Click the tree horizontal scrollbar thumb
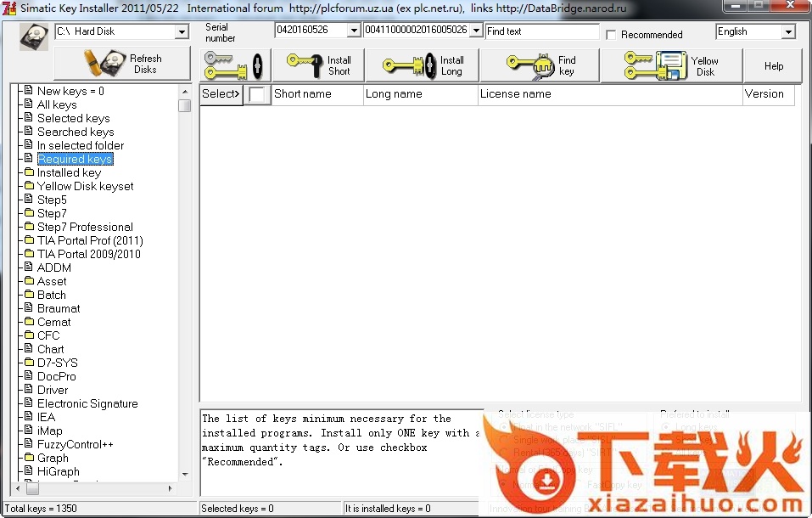Image resolution: width=812 pixels, height=518 pixels. 32,488
